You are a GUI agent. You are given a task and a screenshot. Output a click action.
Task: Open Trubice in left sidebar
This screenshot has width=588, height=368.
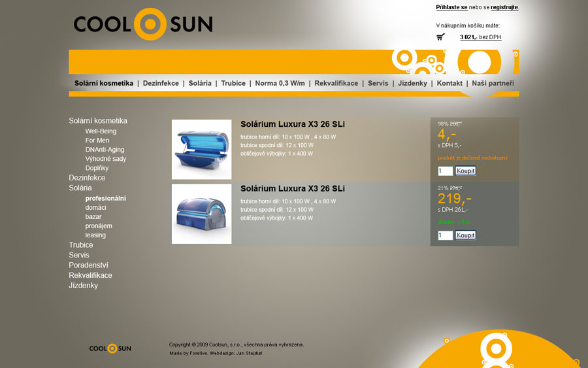[80, 245]
